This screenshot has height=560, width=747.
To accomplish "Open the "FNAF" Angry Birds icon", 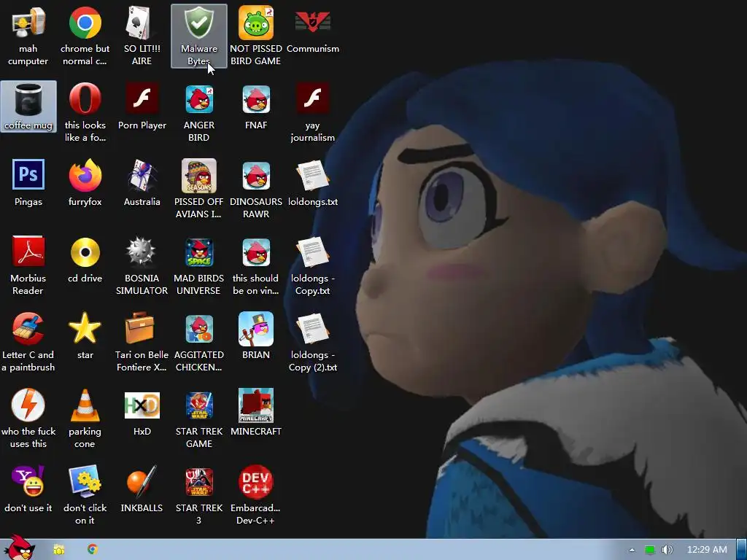I will pos(256,106).
